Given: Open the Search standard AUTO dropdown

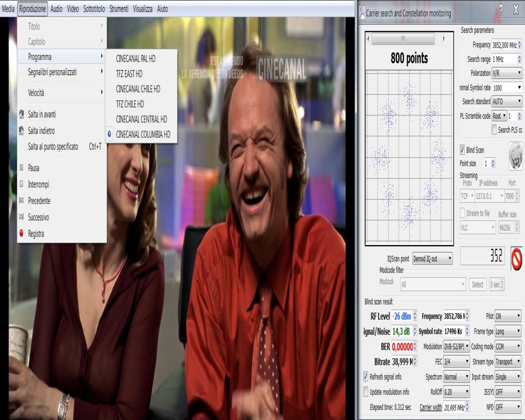Looking at the screenshot, I should pos(507,101).
